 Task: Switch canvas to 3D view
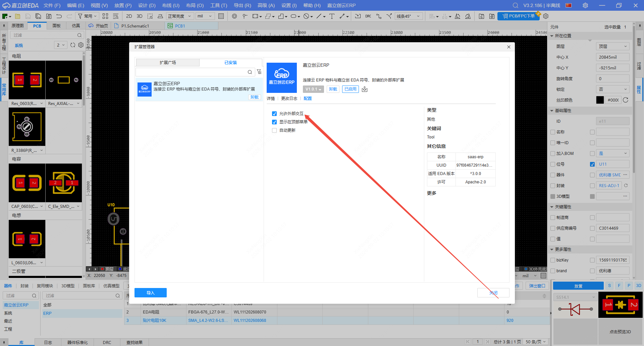pyautogui.click(x=140, y=16)
